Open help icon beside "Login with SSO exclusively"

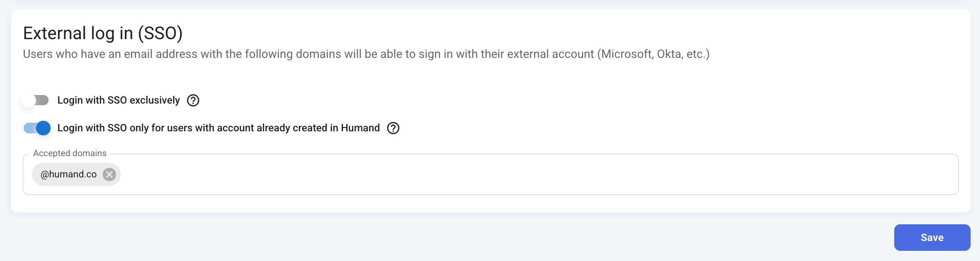(x=193, y=100)
